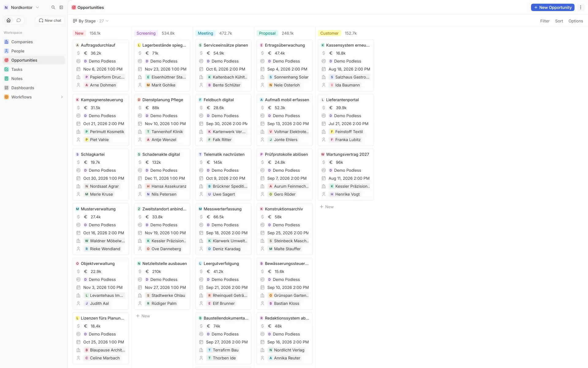Open the Nordkontor workspace dropdown
588x368 pixels.
(x=21, y=7)
